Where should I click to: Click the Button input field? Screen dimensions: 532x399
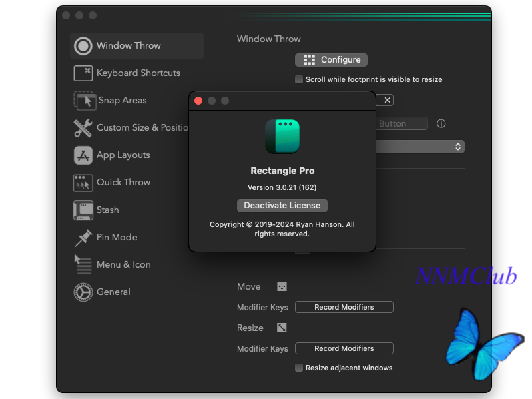402,124
